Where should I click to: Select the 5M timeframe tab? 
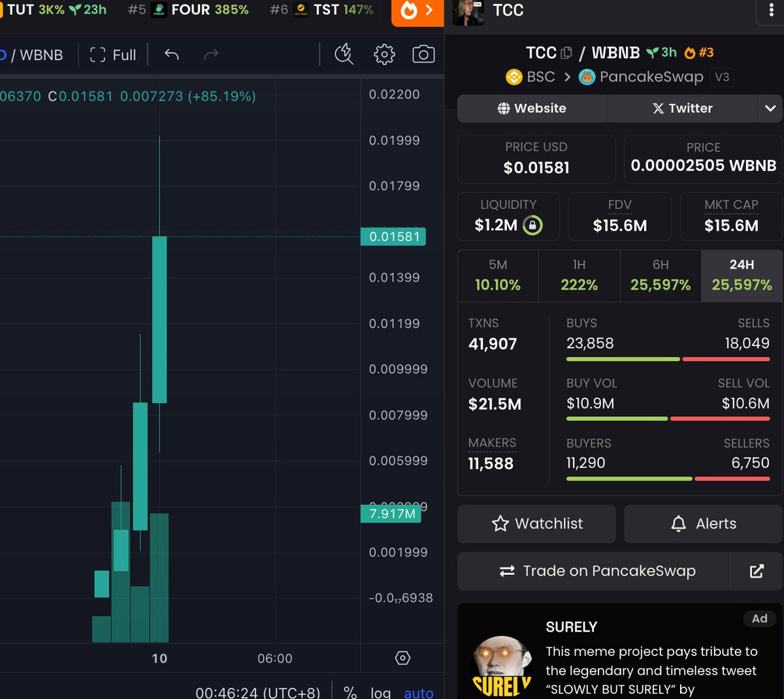click(x=498, y=275)
